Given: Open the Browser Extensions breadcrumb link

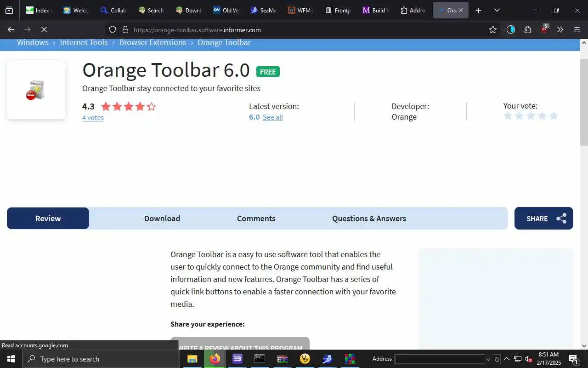Looking at the screenshot, I should [153, 42].
